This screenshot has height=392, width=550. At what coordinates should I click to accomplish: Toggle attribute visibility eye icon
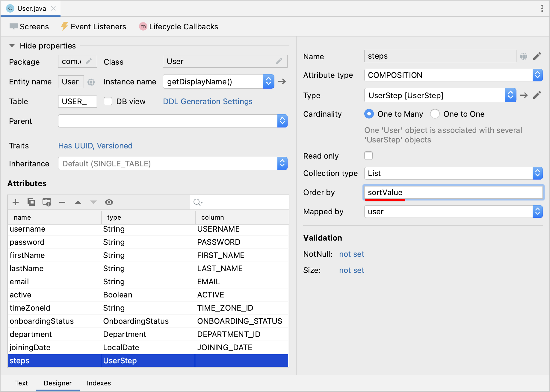(109, 202)
